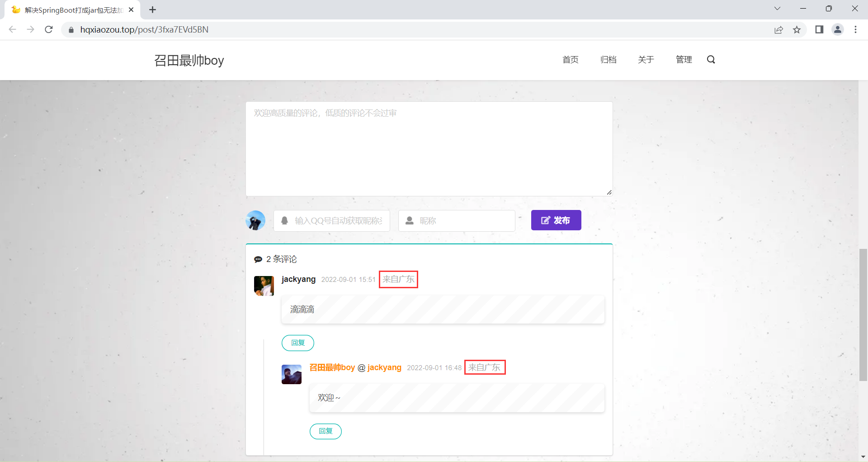The image size is (868, 462).
Task: Reload the page with refresh icon
Action: click(x=49, y=29)
